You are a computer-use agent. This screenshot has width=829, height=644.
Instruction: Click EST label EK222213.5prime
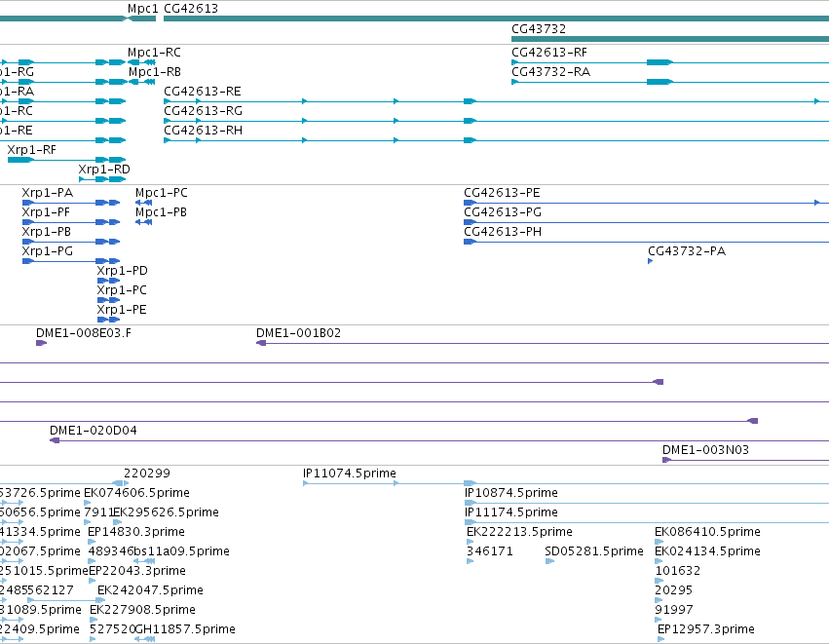(520, 532)
